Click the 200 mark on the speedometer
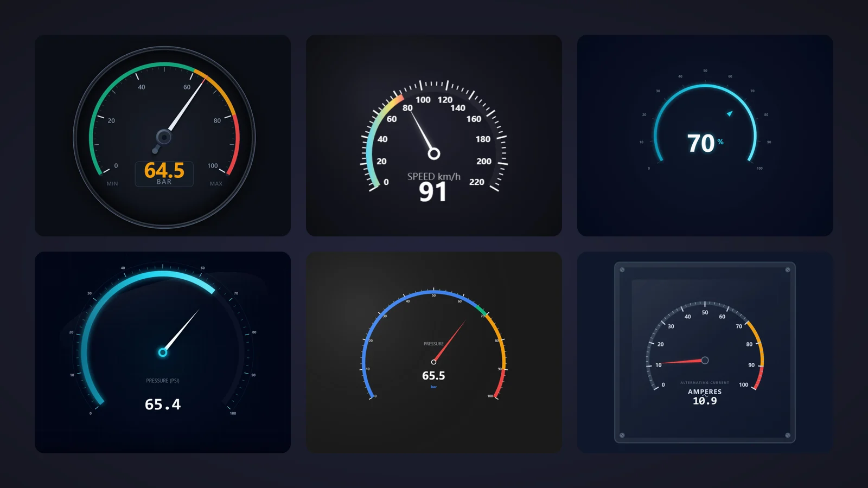Viewport: 868px width, 488px height. (x=484, y=162)
